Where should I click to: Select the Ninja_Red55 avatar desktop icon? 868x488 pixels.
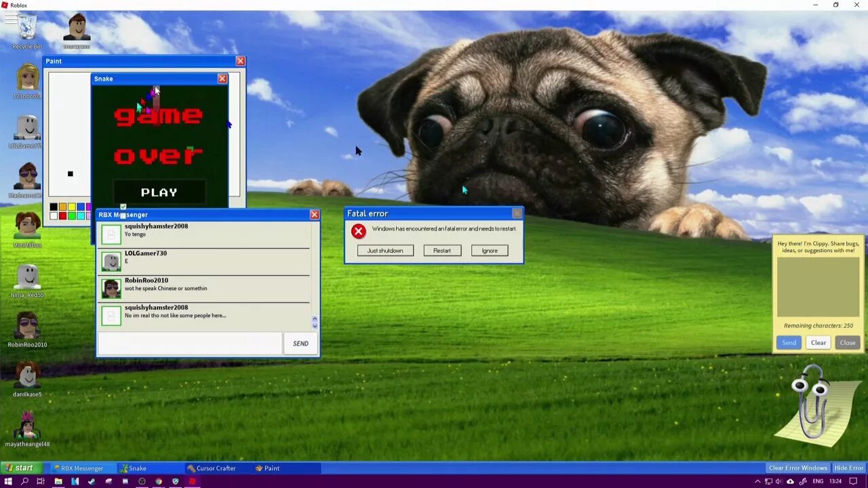point(27,279)
